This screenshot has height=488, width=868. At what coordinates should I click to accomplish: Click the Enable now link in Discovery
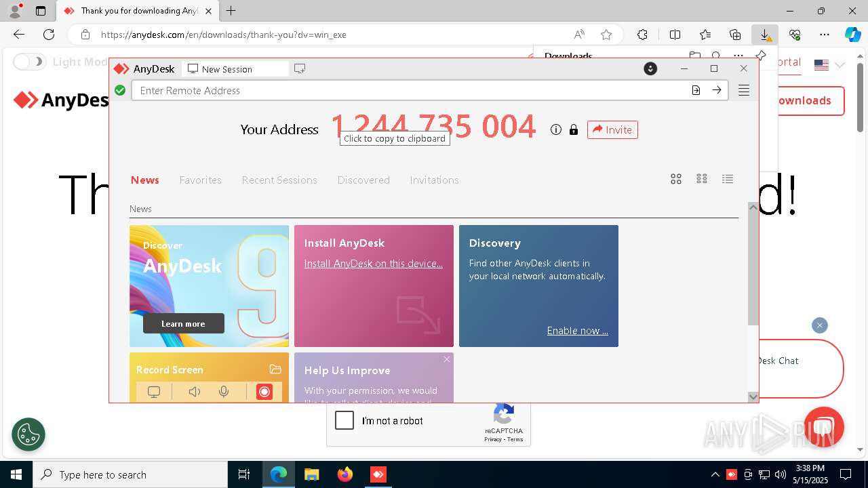coord(578,331)
